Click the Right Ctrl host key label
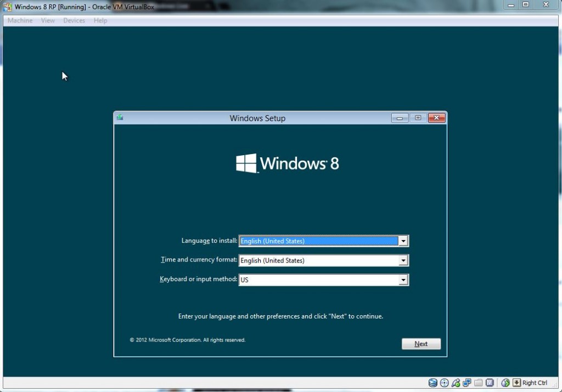This screenshot has height=392, width=562. 535,383
